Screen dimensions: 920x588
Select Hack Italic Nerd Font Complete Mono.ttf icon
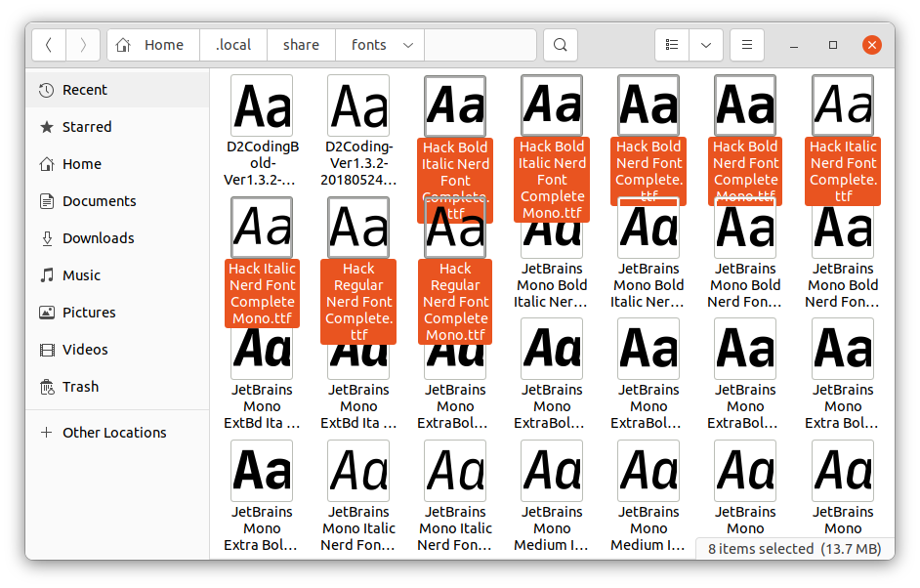click(x=262, y=228)
